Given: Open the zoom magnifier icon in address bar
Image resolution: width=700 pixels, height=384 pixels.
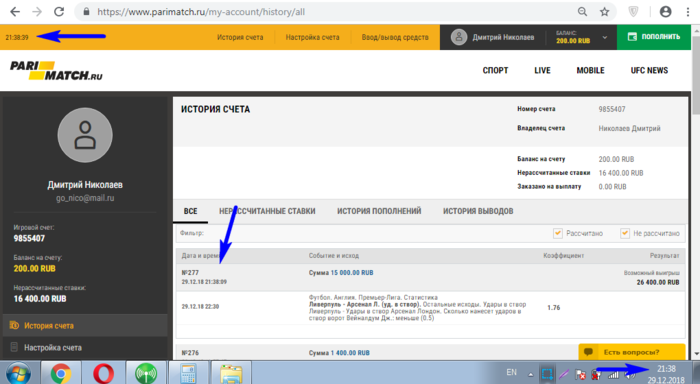Looking at the screenshot, I should (582, 12).
